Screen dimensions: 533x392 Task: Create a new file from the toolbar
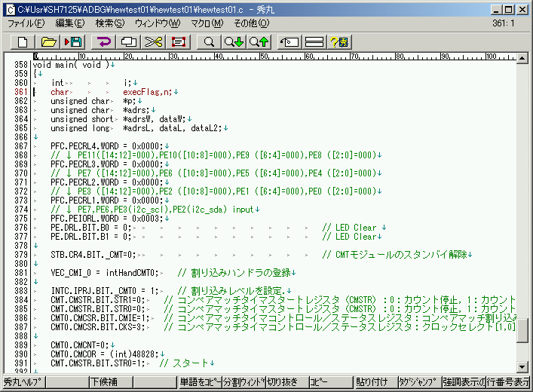23,41
